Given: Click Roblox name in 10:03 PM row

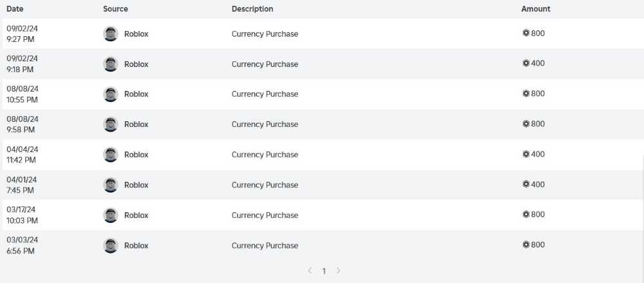Looking at the screenshot, I should (x=136, y=215).
